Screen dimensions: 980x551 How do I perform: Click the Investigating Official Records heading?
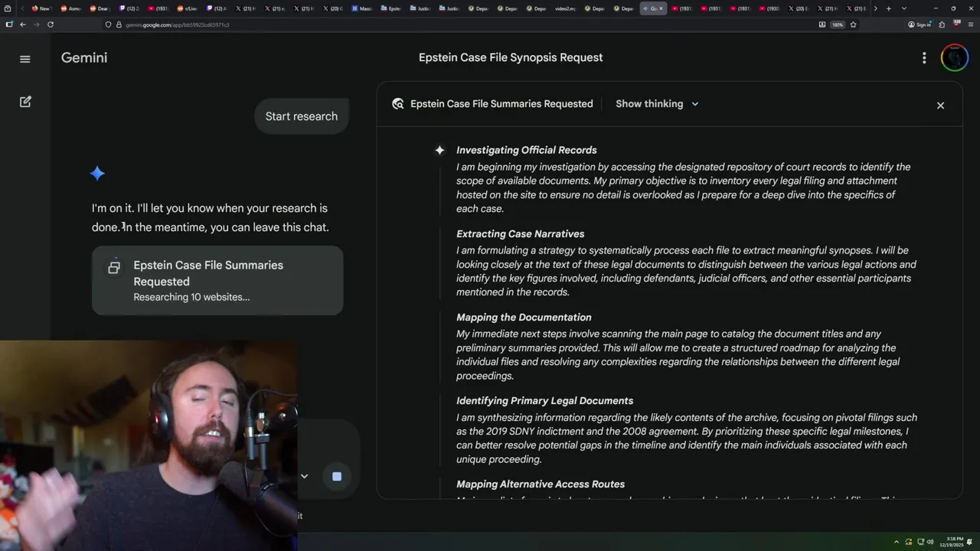pyautogui.click(x=527, y=150)
